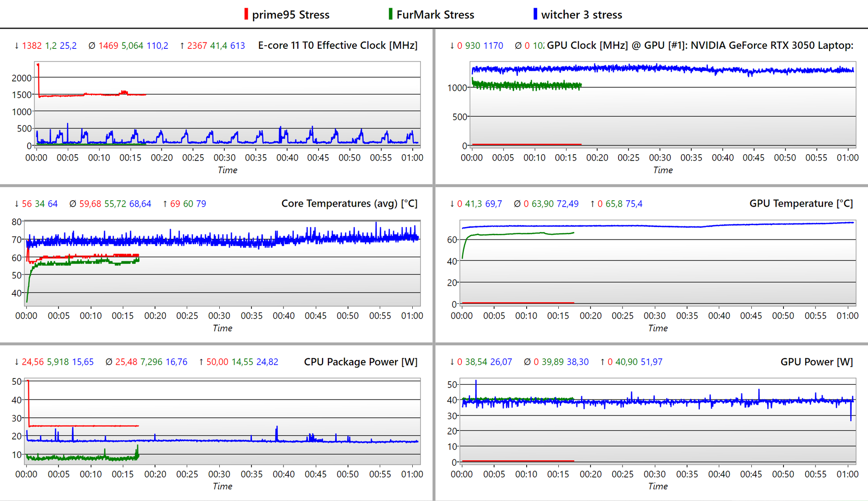Click the minimum arrow icon in GPU Power stats
868x501 pixels.
[452, 362]
